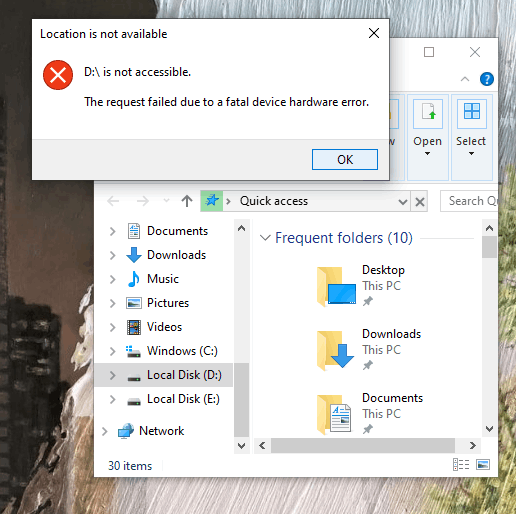
Task: Click the Videos film icon in sidebar
Action: tap(134, 327)
